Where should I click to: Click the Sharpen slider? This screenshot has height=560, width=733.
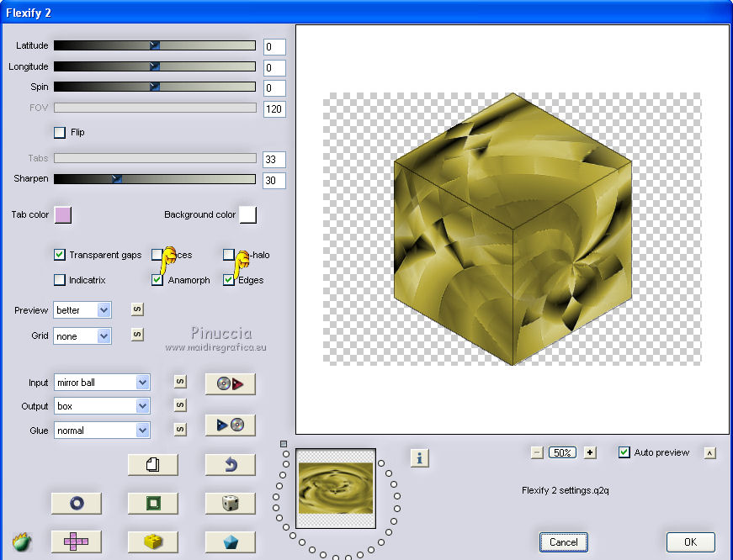pos(155,179)
